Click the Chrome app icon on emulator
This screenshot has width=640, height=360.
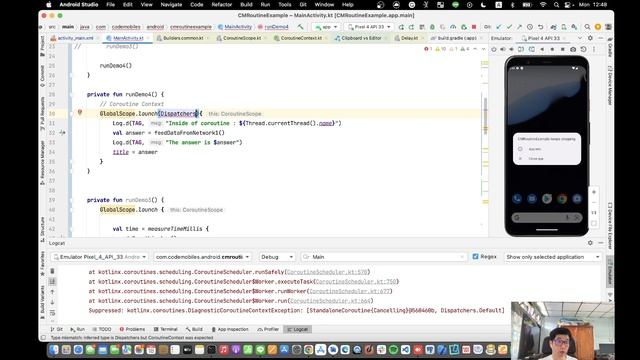pos(562,199)
